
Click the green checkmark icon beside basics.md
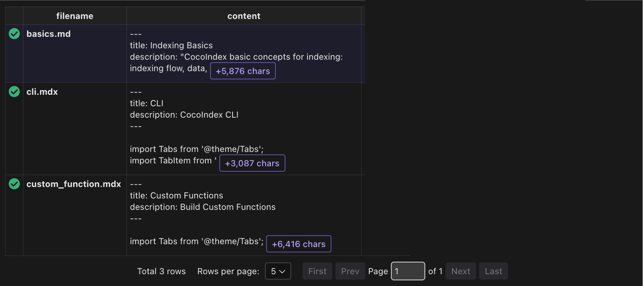pyautogui.click(x=14, y=33)
